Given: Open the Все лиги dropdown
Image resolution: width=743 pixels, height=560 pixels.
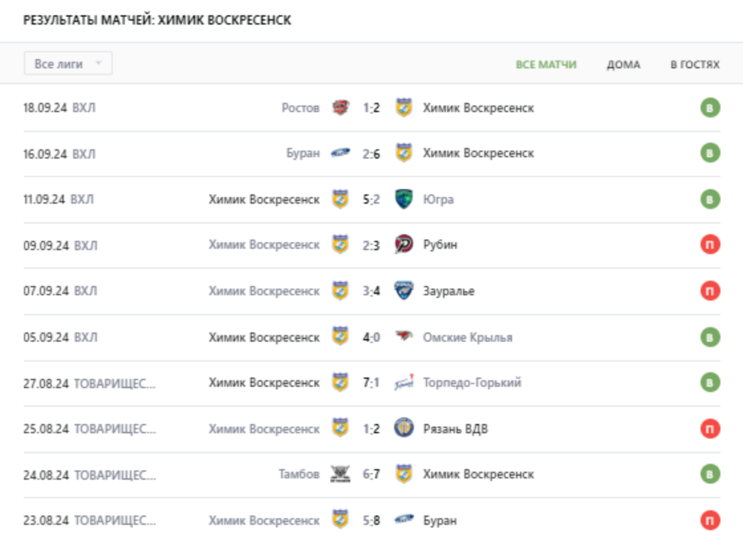Looking at the screenshot, I should 68,64.
